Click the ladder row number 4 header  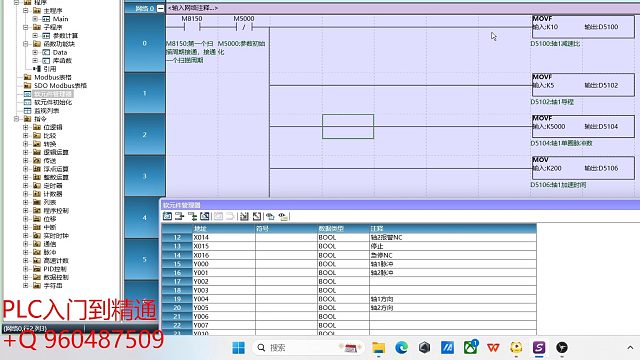144,218
